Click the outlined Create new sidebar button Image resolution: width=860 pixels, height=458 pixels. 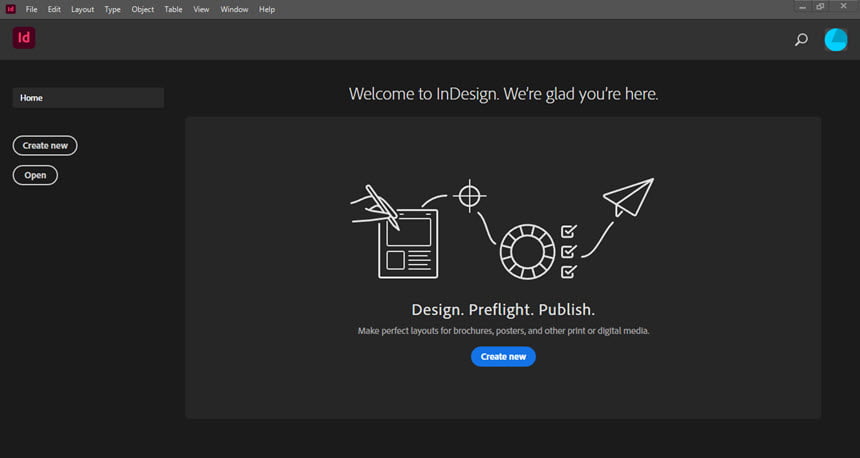[45, 145]
